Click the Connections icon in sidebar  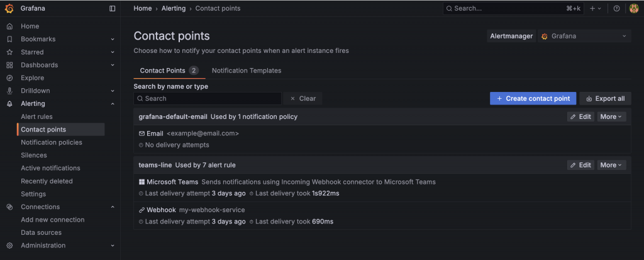pyautogui.click(x=9, y=207)
